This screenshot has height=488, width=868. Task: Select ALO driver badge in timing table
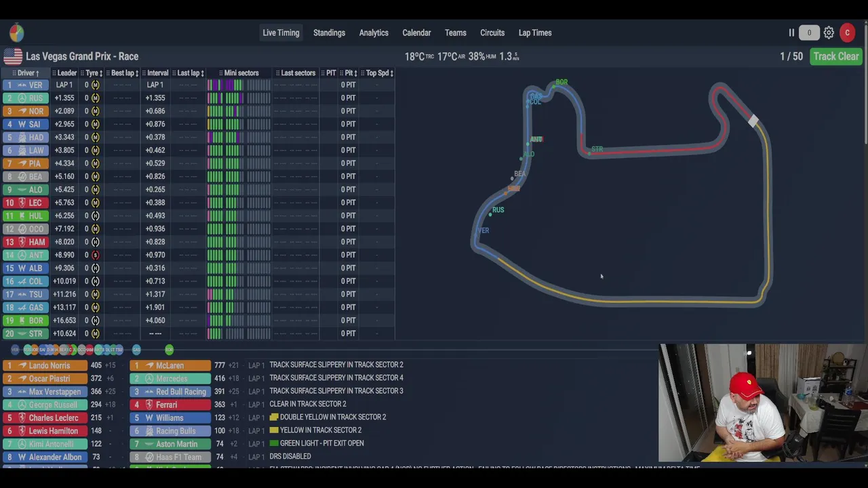(x=25, y=190)
